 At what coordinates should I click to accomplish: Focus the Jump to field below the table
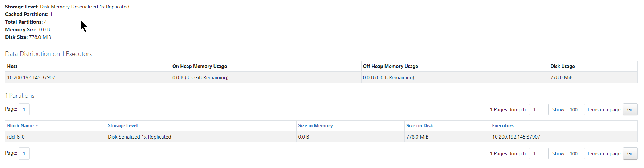click(x=538, y=153)
